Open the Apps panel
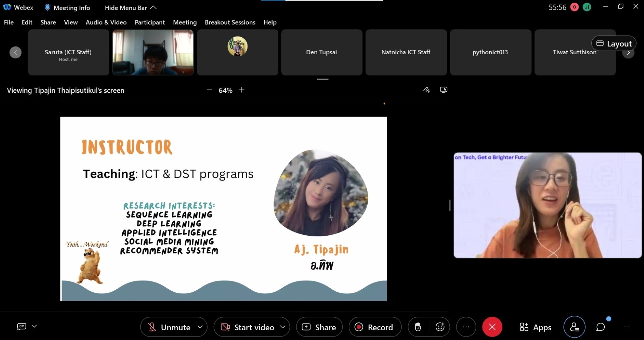 pyautogui.click(x=535, y=327)
